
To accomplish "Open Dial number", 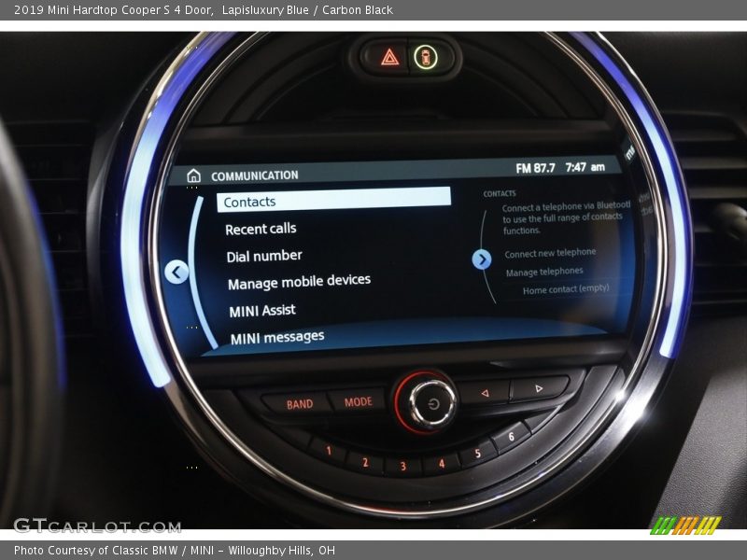I will [x=264, y=256].
